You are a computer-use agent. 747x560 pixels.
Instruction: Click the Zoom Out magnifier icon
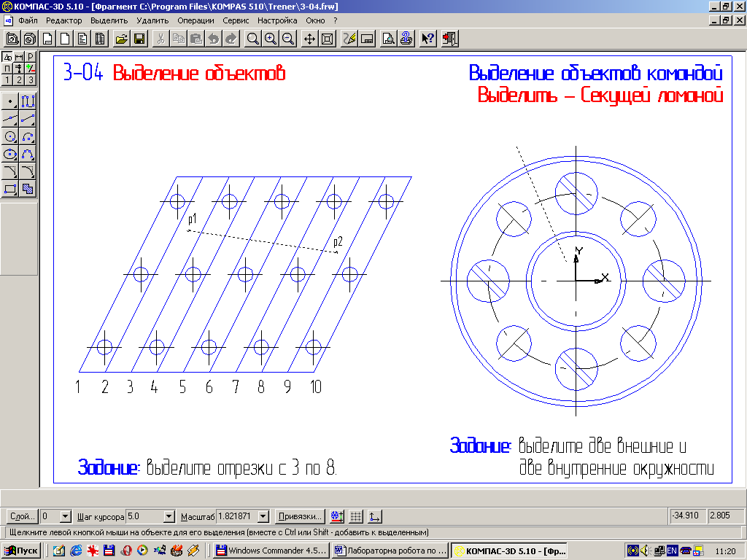click(287, 39)
